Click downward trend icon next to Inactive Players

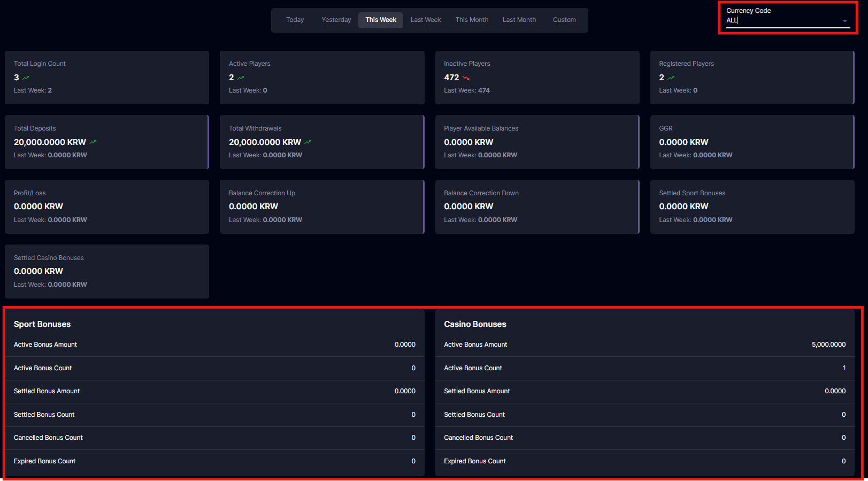(466, 78)
